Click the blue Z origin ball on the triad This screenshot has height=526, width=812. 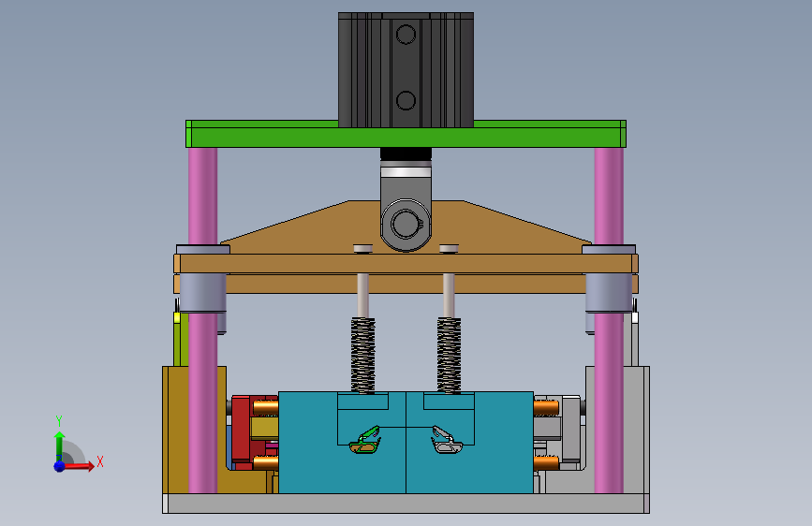point(60,466)
